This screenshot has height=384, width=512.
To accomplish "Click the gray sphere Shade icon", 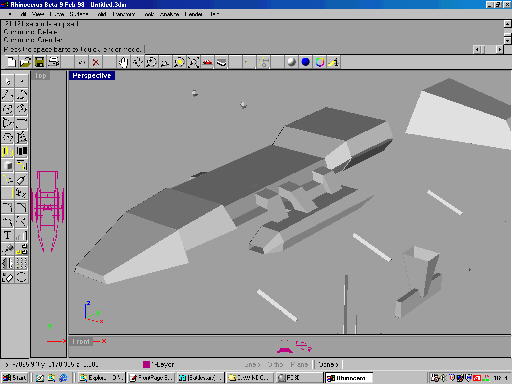I will tap(291, 62).
